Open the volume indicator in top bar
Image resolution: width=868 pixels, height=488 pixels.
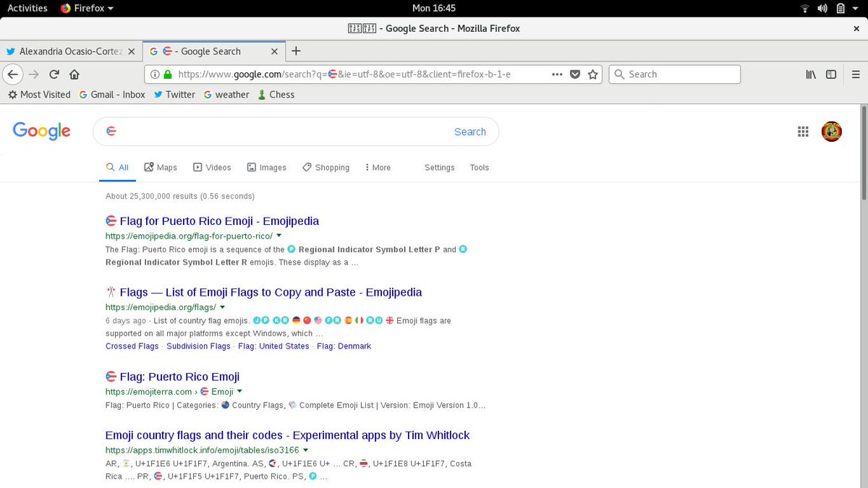click(822, 9)
